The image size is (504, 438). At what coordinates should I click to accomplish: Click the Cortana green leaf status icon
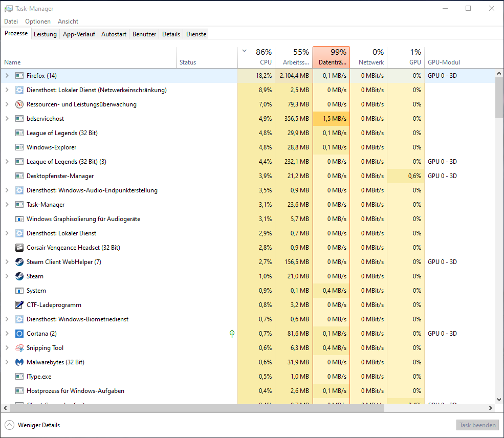[x=232, y=334]
